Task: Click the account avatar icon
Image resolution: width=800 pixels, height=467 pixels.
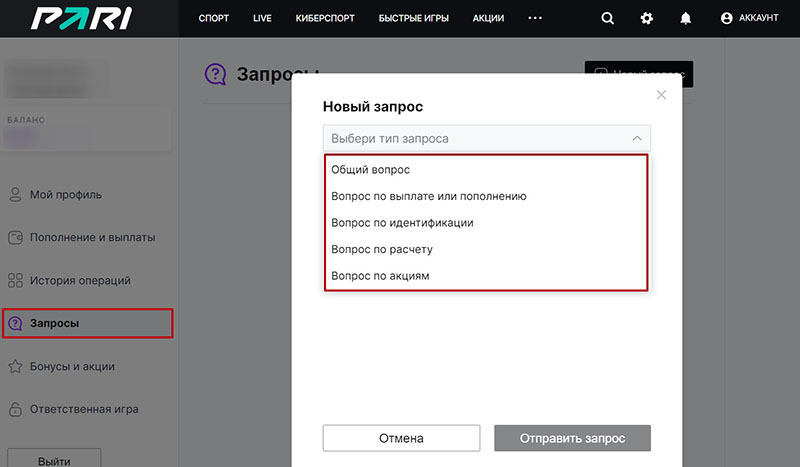Action: [x=727, y=18]
